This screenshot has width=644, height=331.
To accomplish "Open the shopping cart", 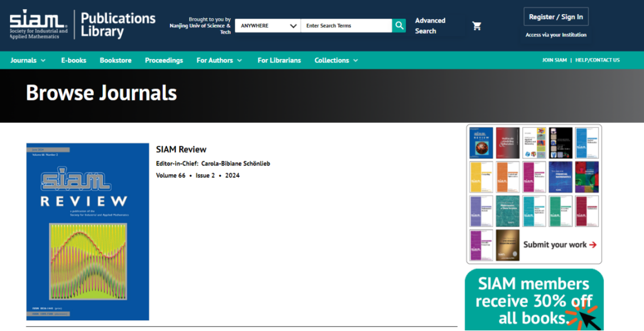I will 477,26.
